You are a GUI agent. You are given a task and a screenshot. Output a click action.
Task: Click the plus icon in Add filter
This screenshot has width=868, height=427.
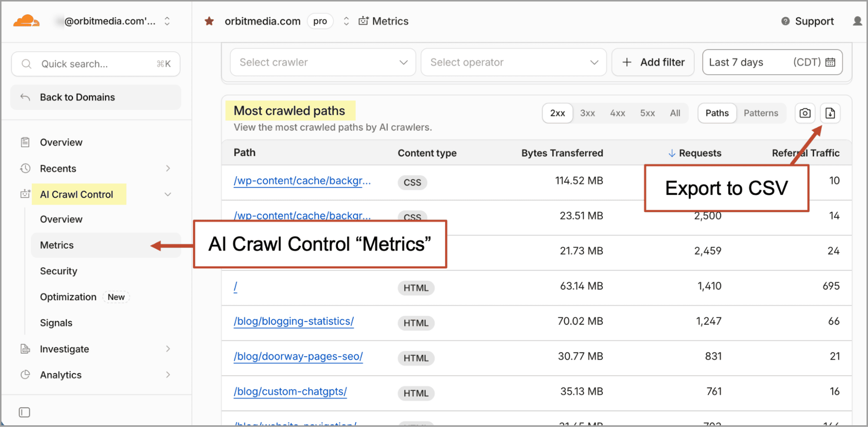click(x=627, y=62)
